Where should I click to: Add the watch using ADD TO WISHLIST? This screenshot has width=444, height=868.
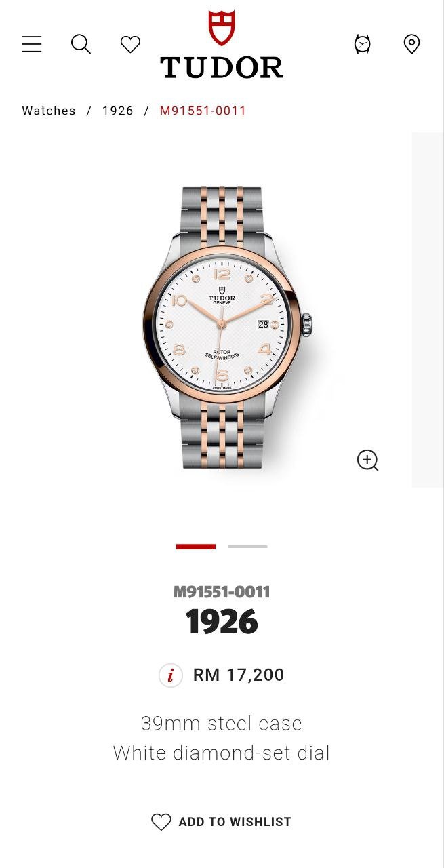222,822
